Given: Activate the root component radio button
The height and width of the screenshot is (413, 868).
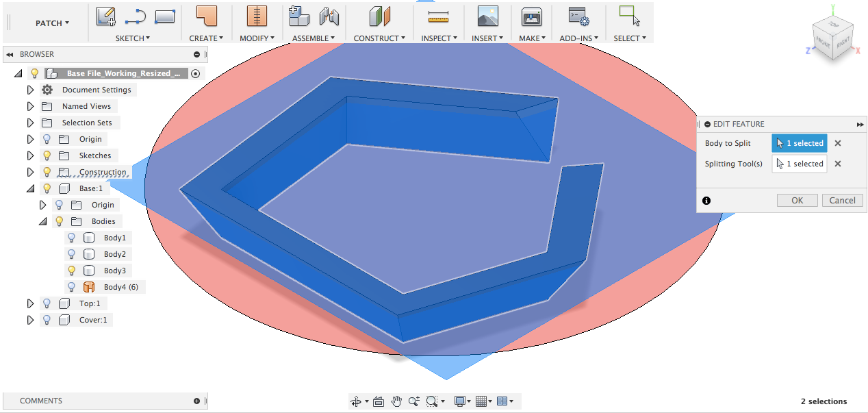Looking at the screenshot, I should [x=195, y=73].
